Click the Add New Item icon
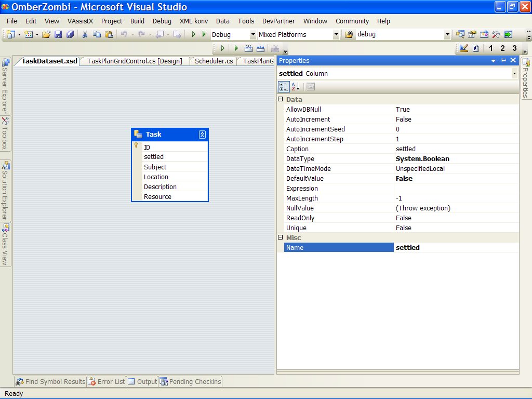 point(29,34)
